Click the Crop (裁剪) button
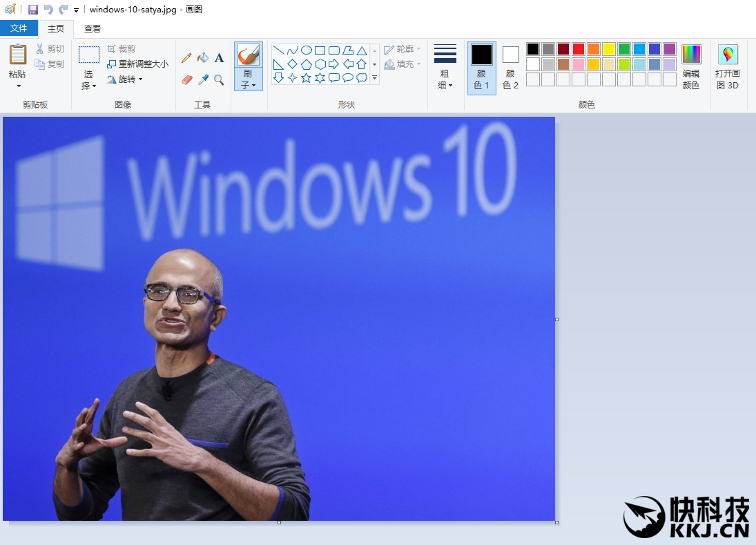This screenshot has height=545, width=756. [121, 49]
